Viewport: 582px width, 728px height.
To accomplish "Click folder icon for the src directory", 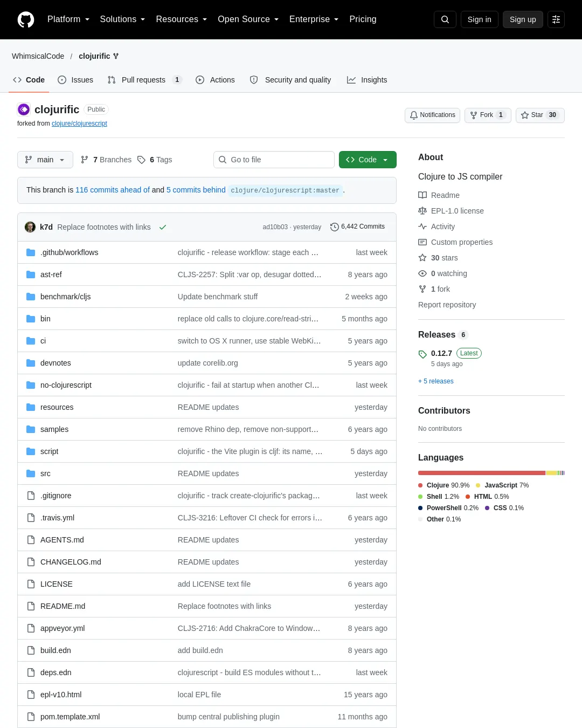I will pos(31,473).
